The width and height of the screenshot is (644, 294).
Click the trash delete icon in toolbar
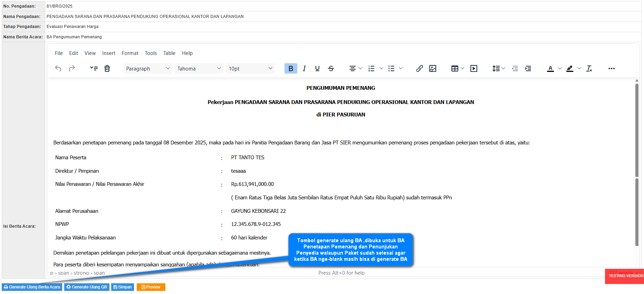pyautogui.click(x=107, y=68)
